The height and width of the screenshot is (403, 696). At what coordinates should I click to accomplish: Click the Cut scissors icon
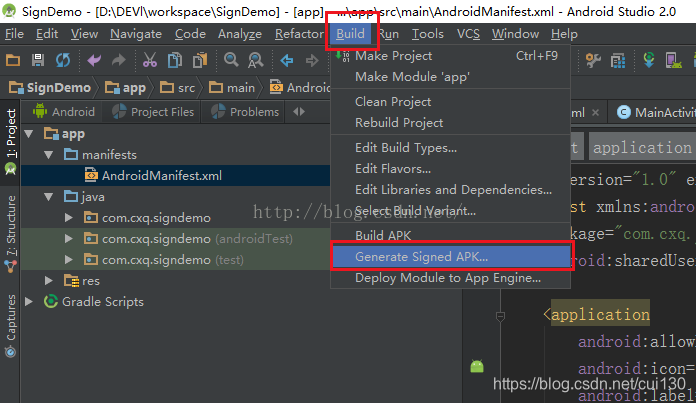point(150,59)
